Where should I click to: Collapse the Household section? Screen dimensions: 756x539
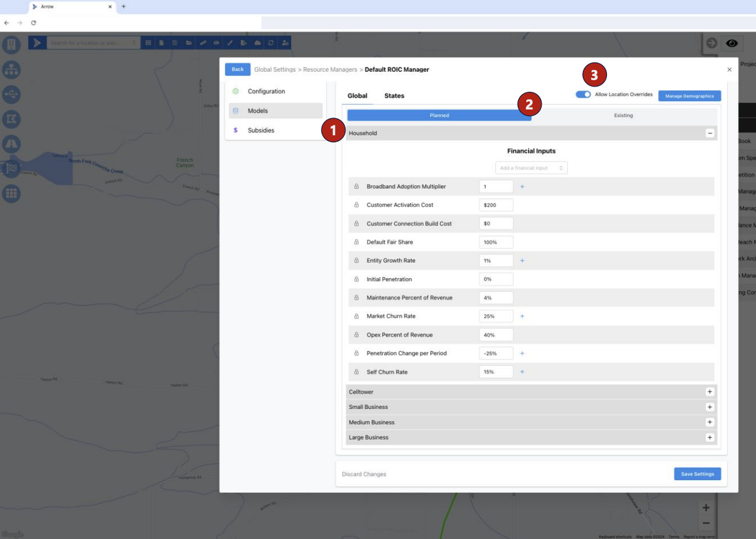coord(709,134)
